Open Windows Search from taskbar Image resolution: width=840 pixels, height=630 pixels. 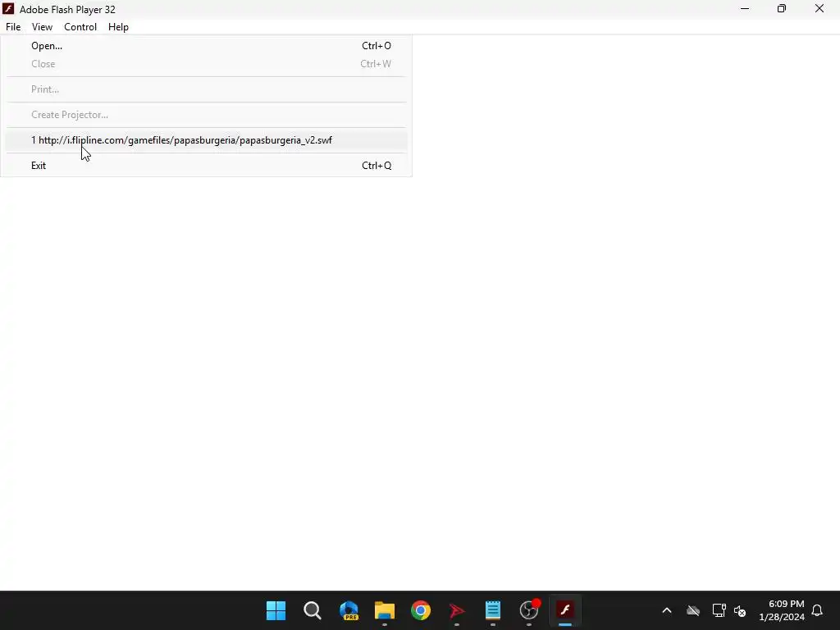(313, 610)
